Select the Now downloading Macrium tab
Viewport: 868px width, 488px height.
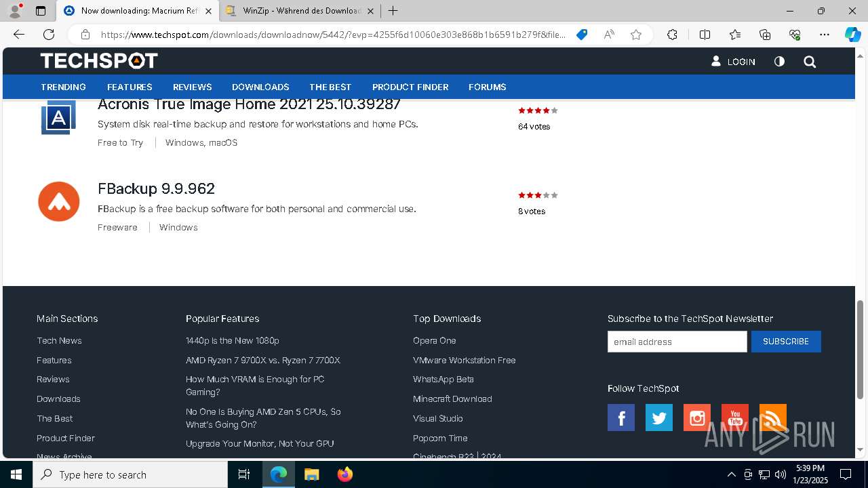(137, 11)
